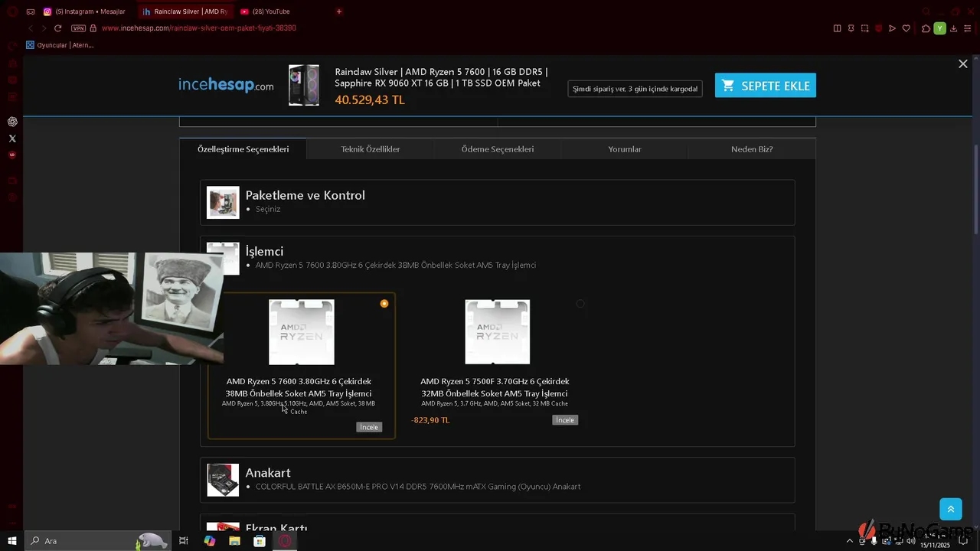Click the site padlock security icon
Screen dimensions: 980x551
(93, 28)
